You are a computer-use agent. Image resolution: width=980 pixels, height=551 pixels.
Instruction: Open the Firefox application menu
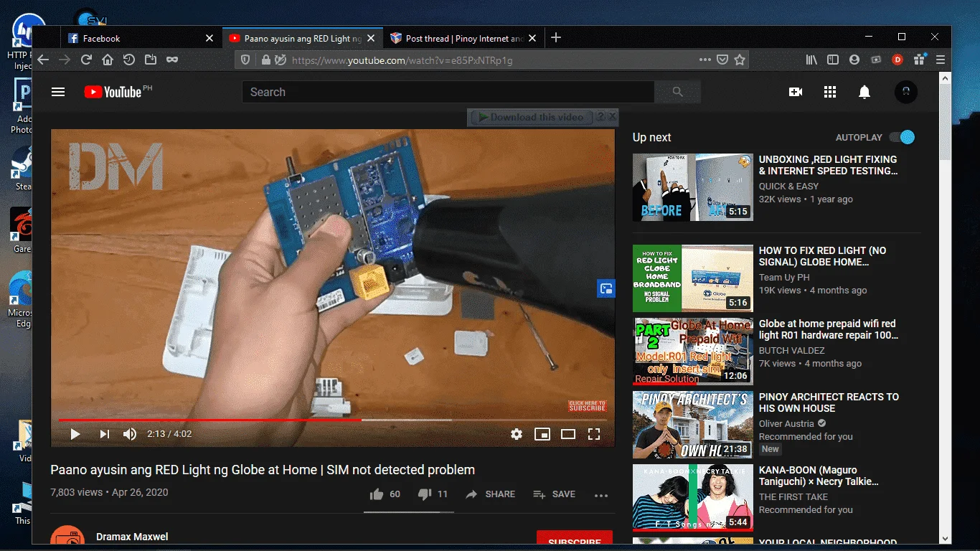[940, 60]
